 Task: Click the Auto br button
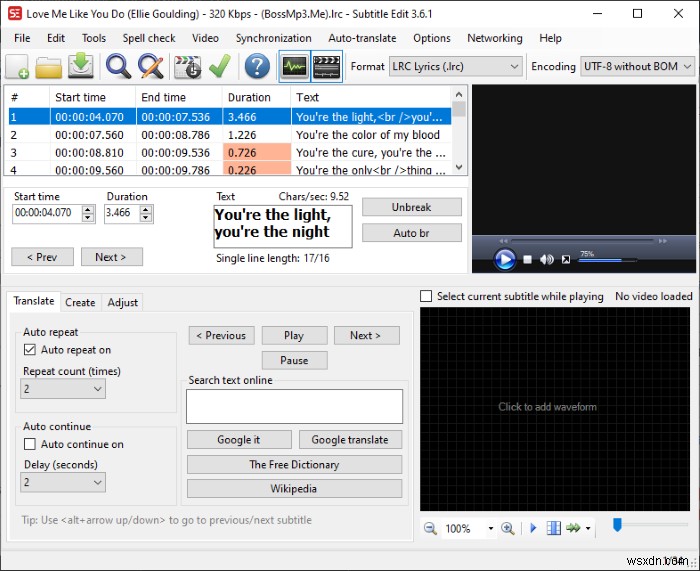coord(412,233)
